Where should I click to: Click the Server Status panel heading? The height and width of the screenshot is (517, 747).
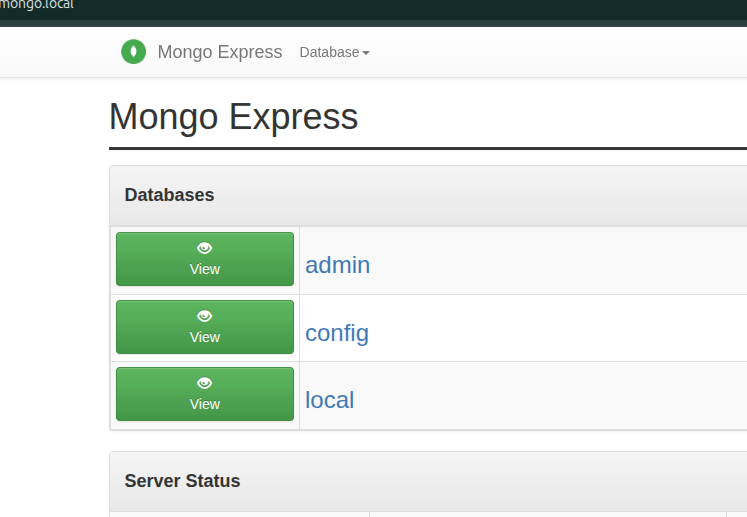click(182, 481)
